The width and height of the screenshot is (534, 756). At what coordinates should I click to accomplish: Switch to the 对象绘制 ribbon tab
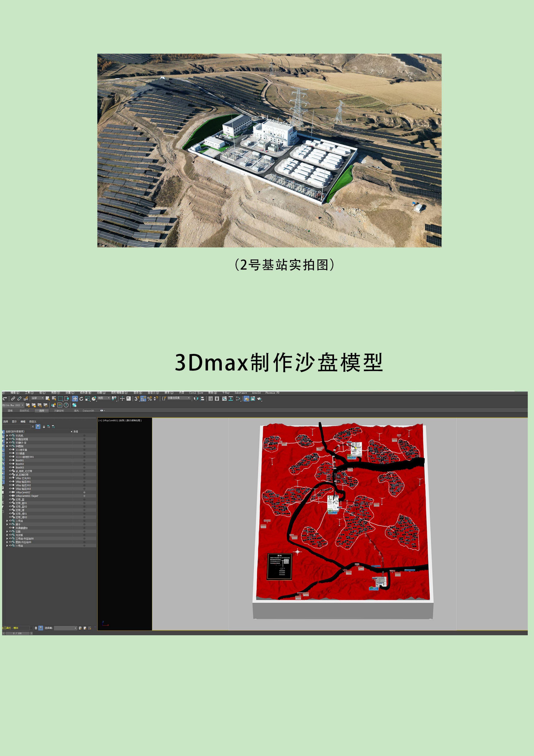tap(59, 411)
